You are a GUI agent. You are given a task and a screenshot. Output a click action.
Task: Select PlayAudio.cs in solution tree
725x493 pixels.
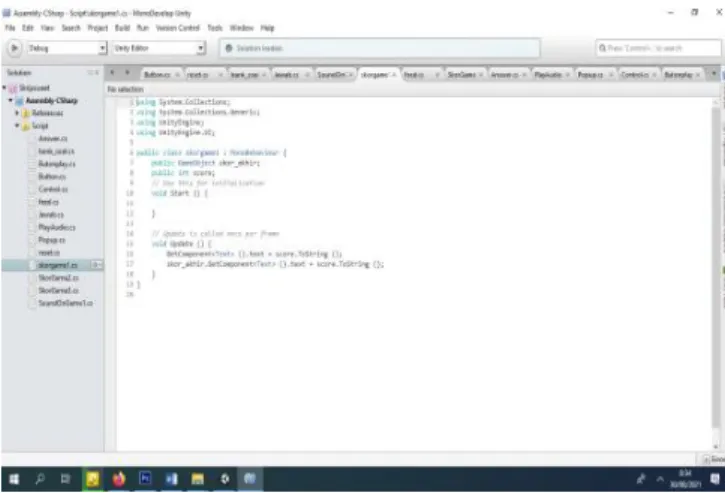pyautogui.click(x=57, y=227)
